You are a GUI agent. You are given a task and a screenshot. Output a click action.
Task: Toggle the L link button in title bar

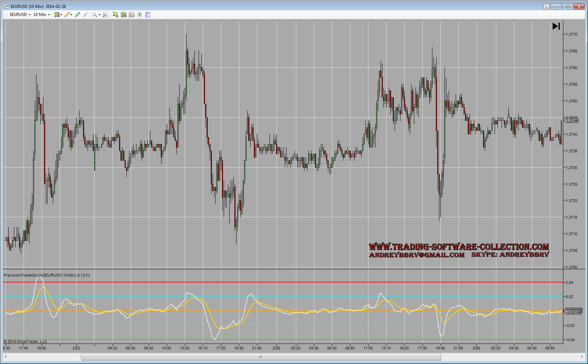(x=546, y=6)
